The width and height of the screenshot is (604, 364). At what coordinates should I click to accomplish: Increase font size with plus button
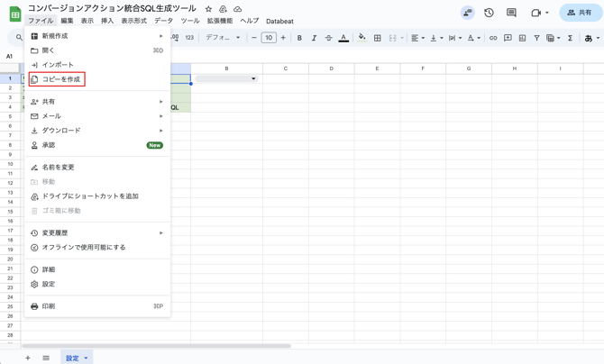pyautogui.click(x=283, y=38)
